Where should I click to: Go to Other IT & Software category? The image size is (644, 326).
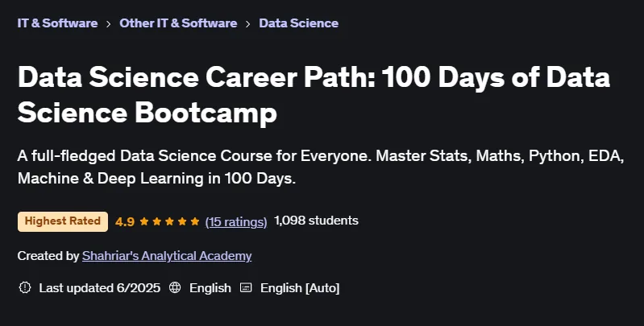(178, 23)
